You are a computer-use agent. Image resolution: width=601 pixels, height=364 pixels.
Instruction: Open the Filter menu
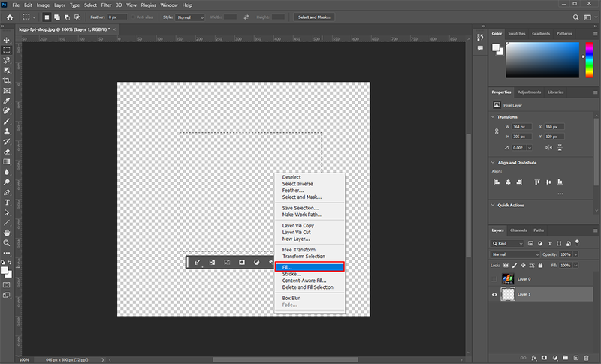(106, 5)
